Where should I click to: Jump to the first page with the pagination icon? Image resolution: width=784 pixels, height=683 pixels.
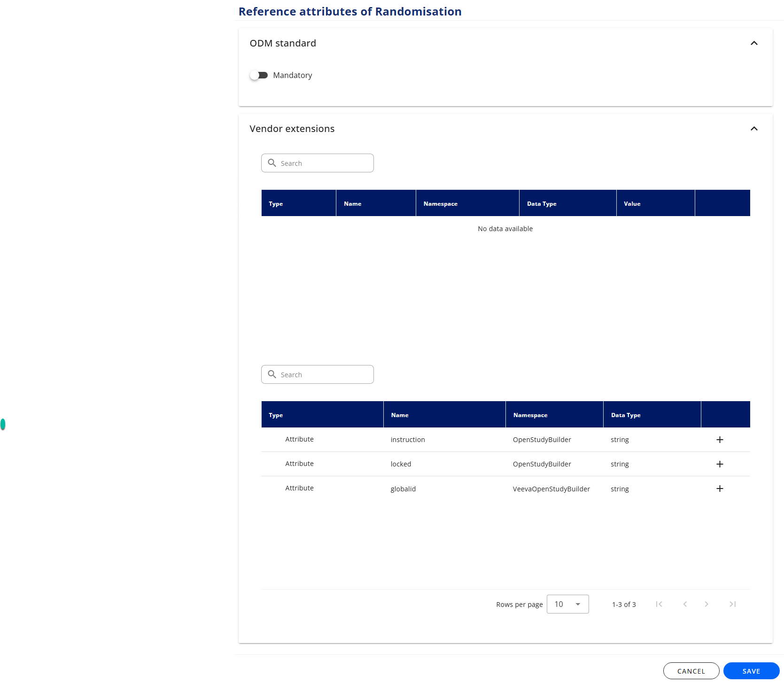point(659,604)
